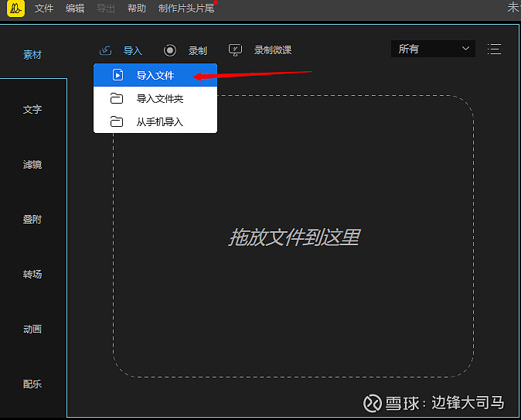Open 制作片头片尾 in the menu bar
The width and height of the screenshot is (521, 420).
186,8
